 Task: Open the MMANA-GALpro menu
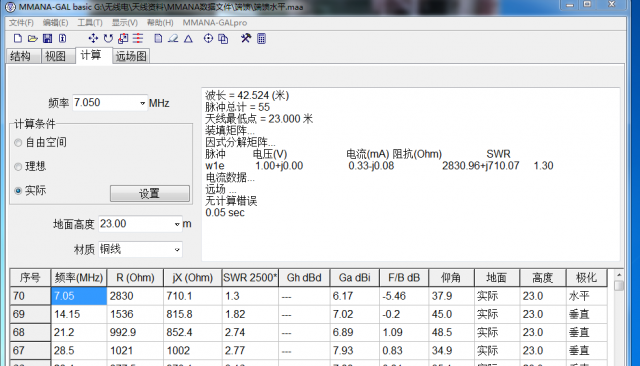pos(215,23)
